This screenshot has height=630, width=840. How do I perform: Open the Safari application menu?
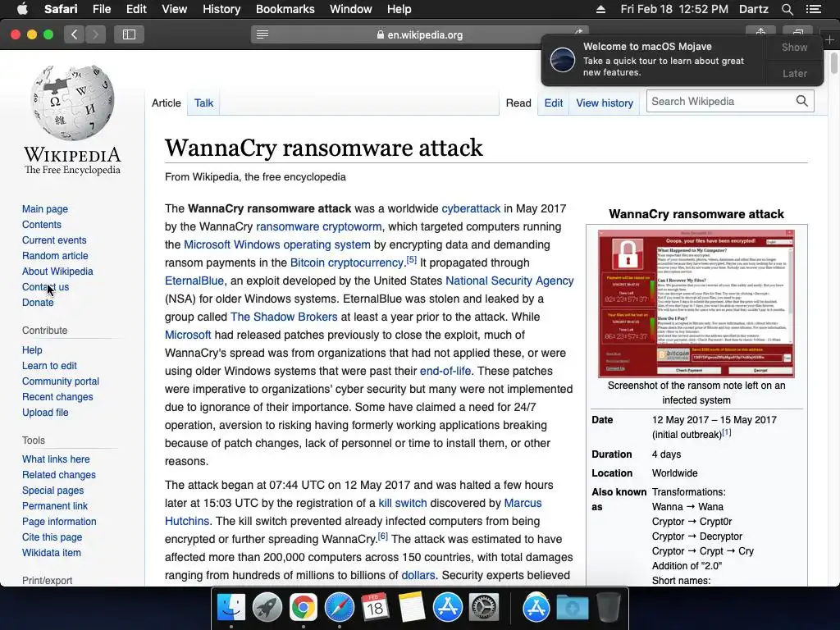61,9
